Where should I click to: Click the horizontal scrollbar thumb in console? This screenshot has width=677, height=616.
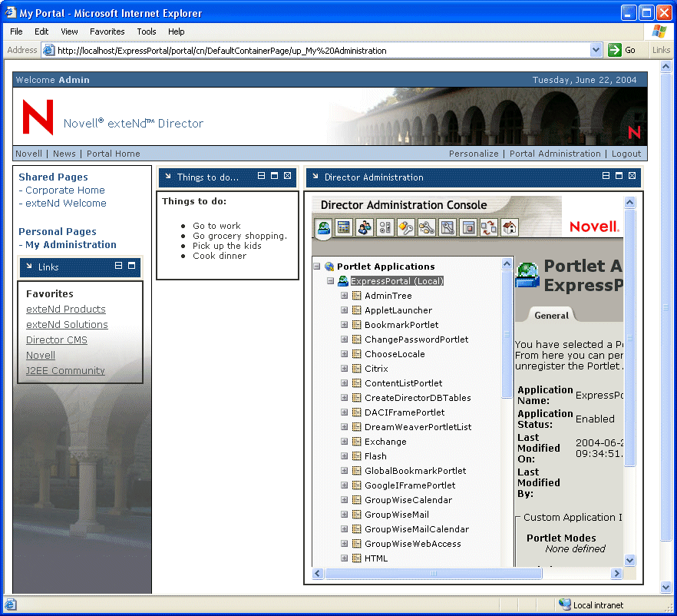(x=433, y=573)
